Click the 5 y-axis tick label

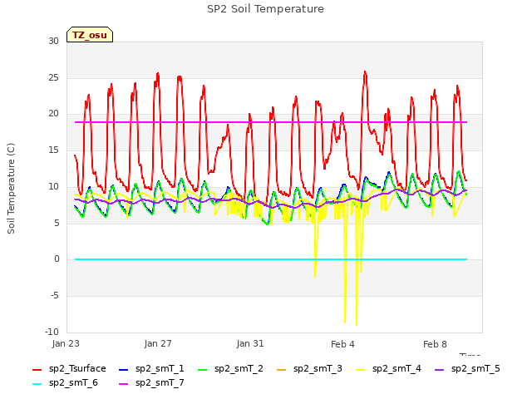pos(57,223)
